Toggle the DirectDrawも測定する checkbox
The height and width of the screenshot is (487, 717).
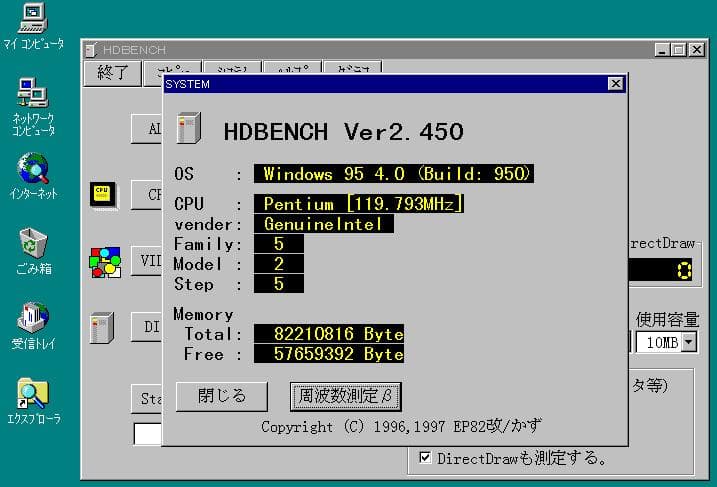(x=425, y=457)
